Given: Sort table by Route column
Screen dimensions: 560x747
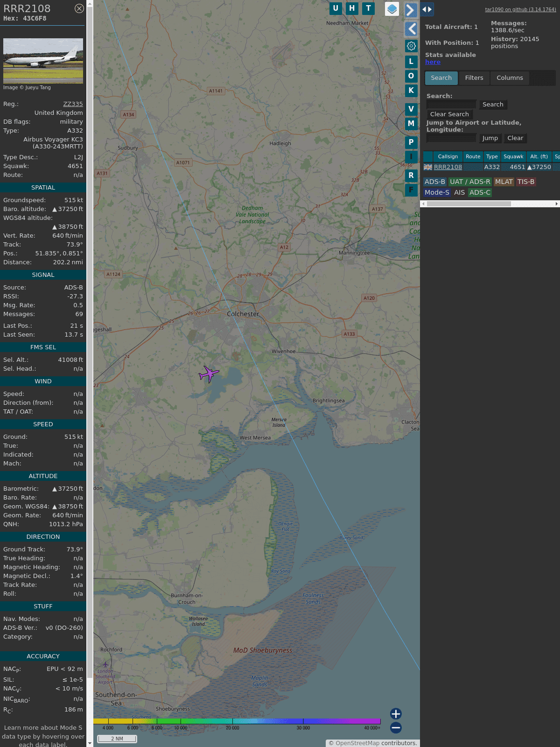Looking at the screenshot, I should tap(473, 156).
